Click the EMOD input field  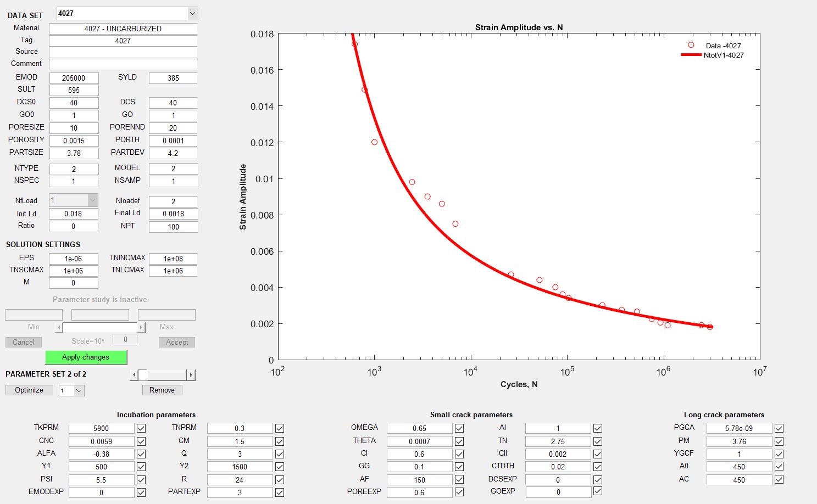coord(74,78)
